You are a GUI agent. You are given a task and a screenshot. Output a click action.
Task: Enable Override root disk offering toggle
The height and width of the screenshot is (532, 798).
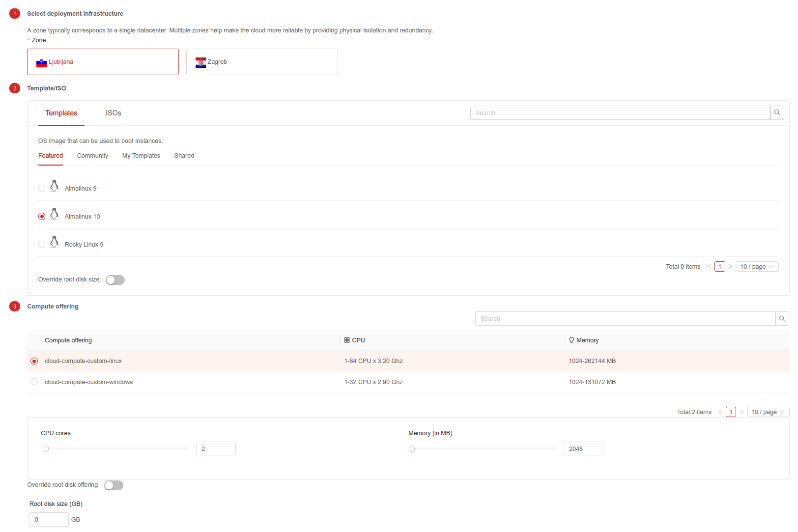(x=114, y=485)
